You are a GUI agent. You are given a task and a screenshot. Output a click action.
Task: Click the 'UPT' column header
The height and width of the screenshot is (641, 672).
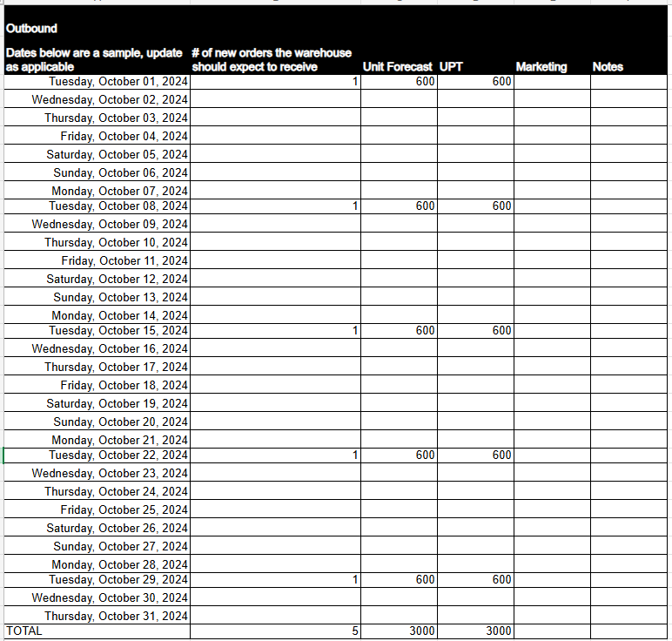[x=451, y=67]
